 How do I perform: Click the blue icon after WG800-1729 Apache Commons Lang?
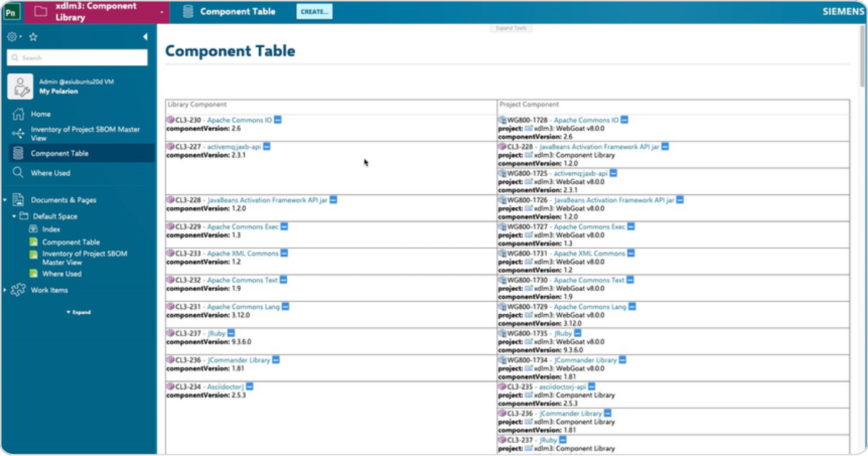(x=632, y=307)
